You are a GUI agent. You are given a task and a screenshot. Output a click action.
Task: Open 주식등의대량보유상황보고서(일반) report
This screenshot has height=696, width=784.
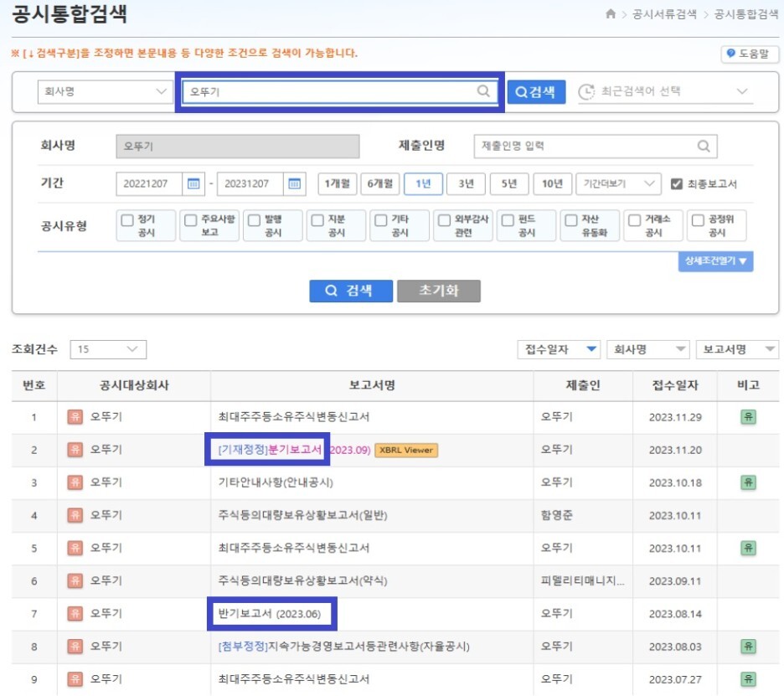302,515
